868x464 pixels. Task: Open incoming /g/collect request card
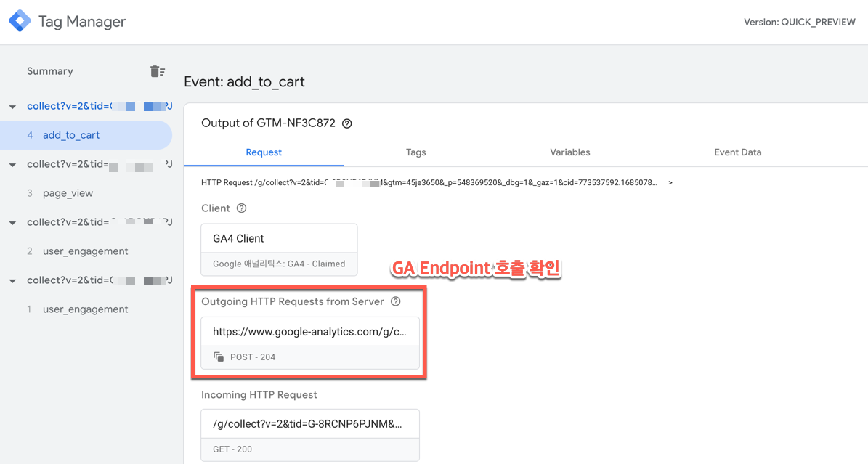click(x=310, y=435)
